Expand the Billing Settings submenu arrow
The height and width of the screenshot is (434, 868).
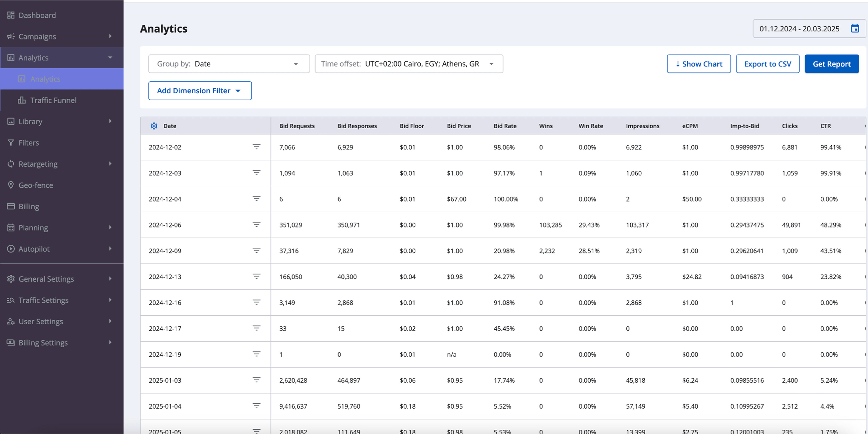[110, 342]
